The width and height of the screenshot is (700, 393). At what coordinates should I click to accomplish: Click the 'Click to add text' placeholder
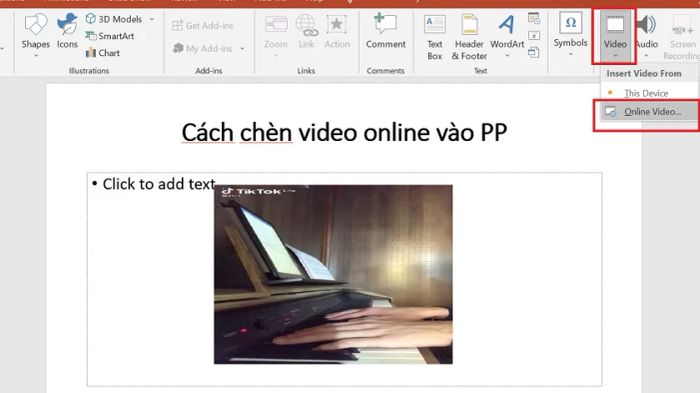click(159, 184)
